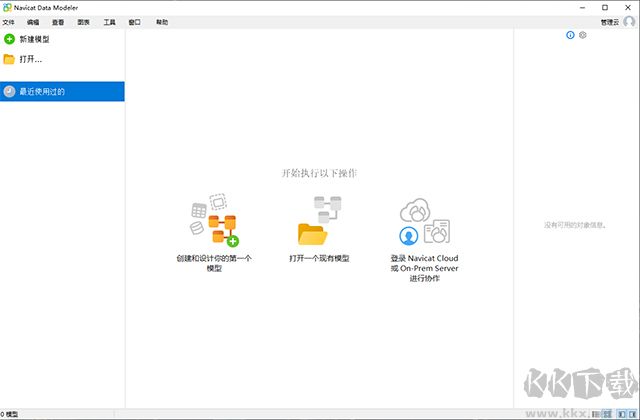The width and height of the screenshot is (640, 420).
Task: Maximize the Navicat Data Modeler window
Action: [605, 7]
